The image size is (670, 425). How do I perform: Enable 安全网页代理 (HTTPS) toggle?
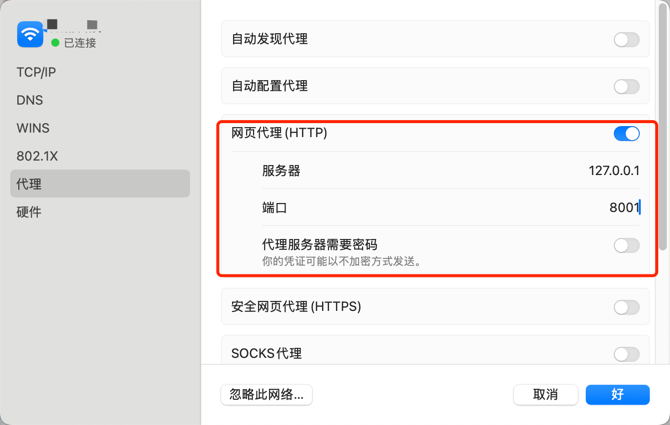tap(626, 307)
